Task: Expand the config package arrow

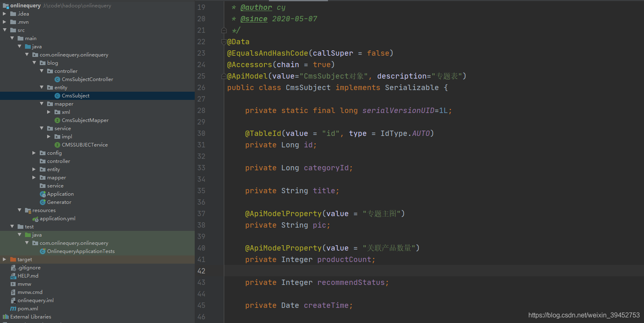Action: point(34,153)
